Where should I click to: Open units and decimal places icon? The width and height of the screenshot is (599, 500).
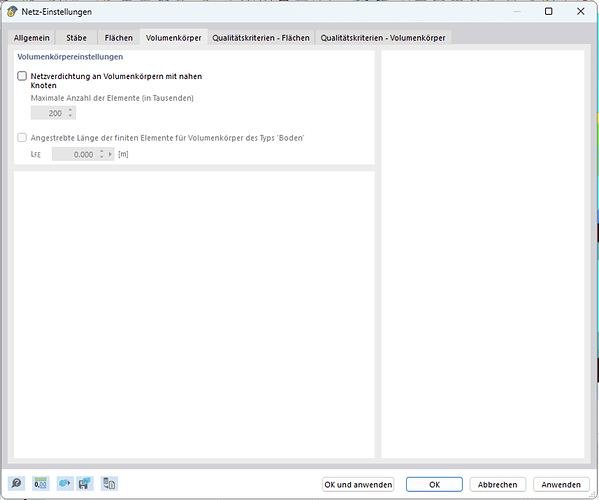point(40,484)
